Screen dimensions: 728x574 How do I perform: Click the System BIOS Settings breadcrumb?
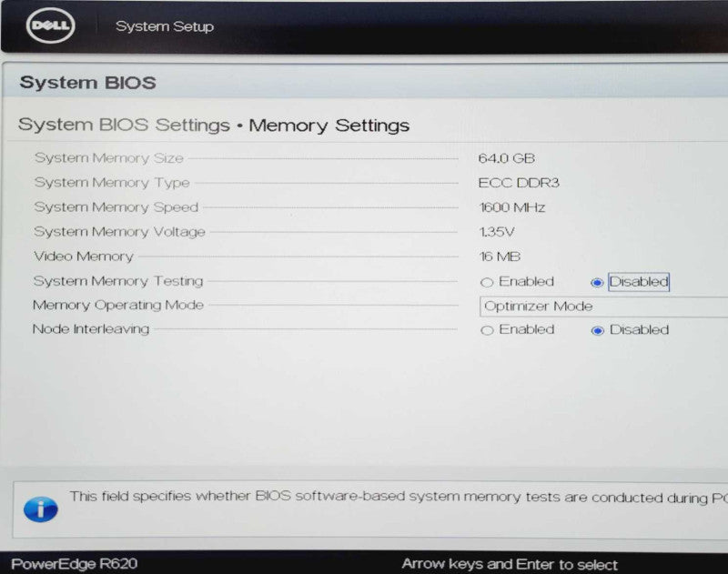pyautogui.click(x=124, y=125)
